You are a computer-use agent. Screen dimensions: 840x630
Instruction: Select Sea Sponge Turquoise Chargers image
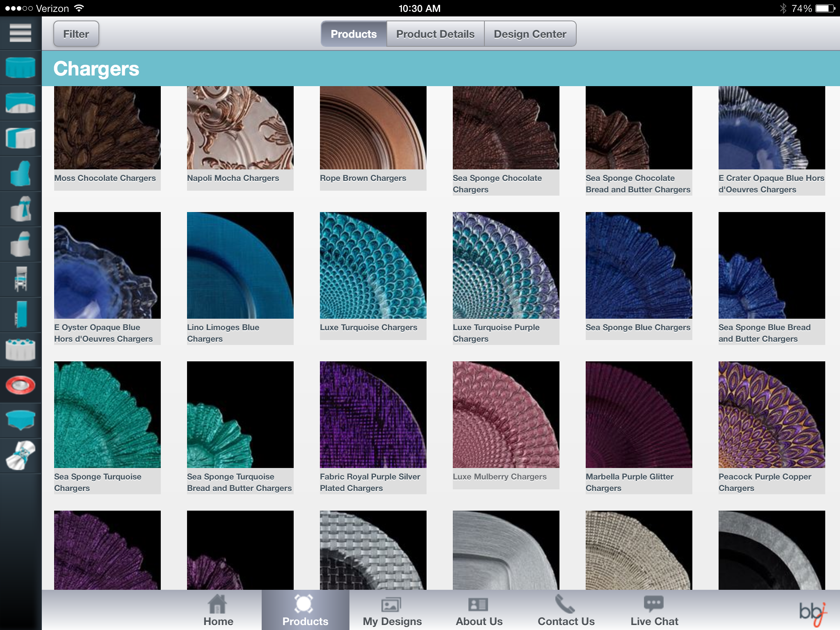click(107, 415)
